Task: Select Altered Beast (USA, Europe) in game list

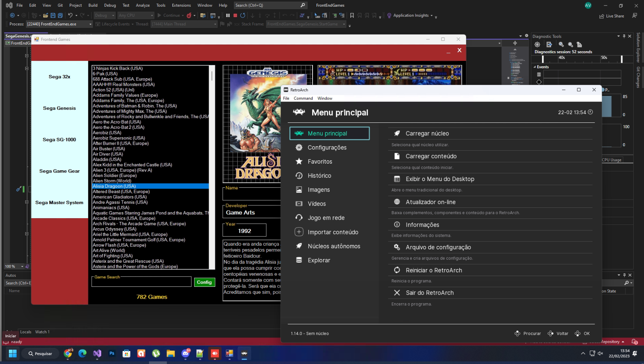Action: point(151,191)
